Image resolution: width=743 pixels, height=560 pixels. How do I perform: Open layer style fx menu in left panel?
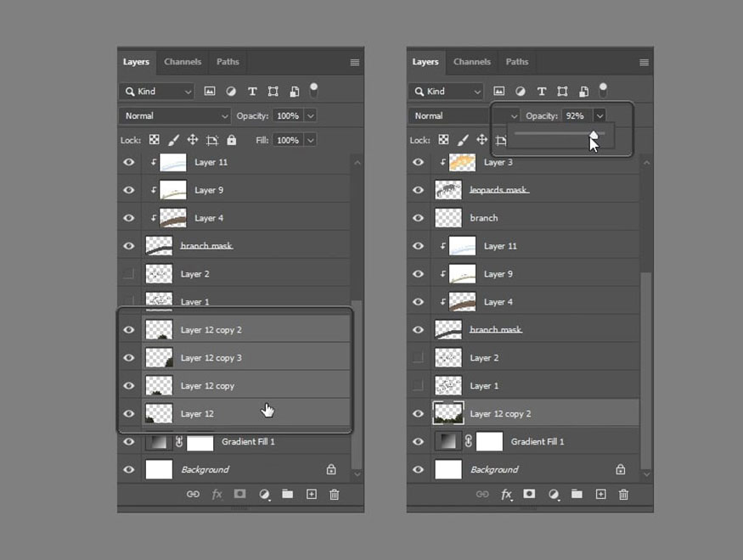(217, 495)
